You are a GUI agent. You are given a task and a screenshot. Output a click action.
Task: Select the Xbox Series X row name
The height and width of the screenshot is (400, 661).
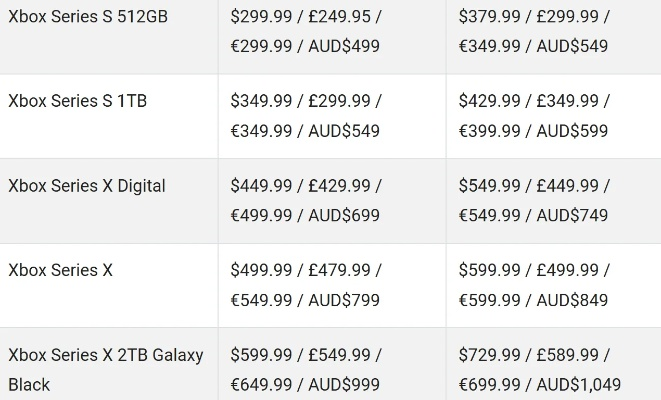click(x=61, y=270)
